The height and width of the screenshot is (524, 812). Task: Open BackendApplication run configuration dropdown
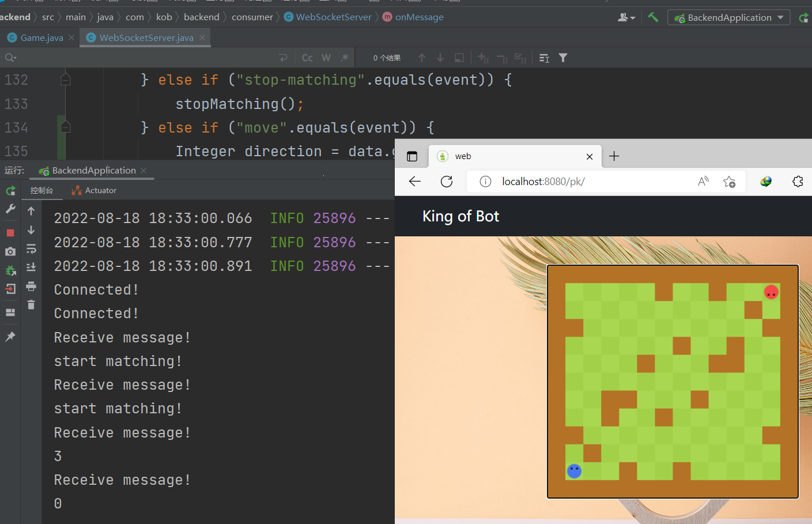[729, 17]
